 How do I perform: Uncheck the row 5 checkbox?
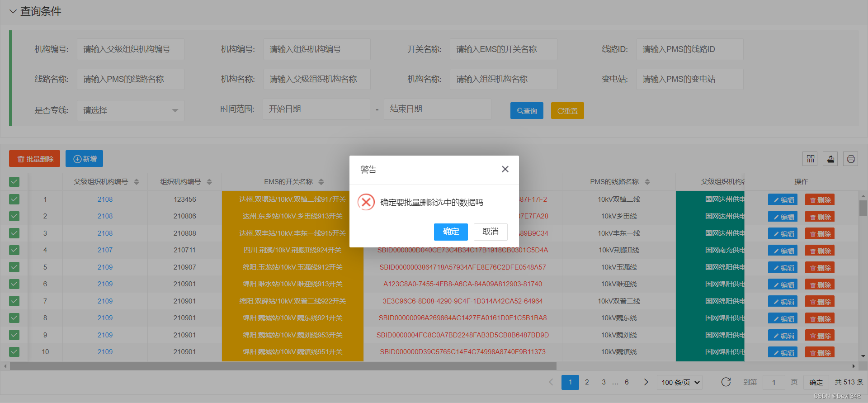pos(14,267)
